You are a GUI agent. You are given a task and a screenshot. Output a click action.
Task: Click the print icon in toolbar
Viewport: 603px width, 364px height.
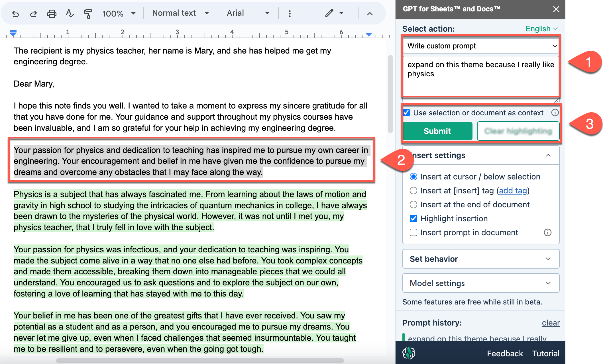coord(52,13)
